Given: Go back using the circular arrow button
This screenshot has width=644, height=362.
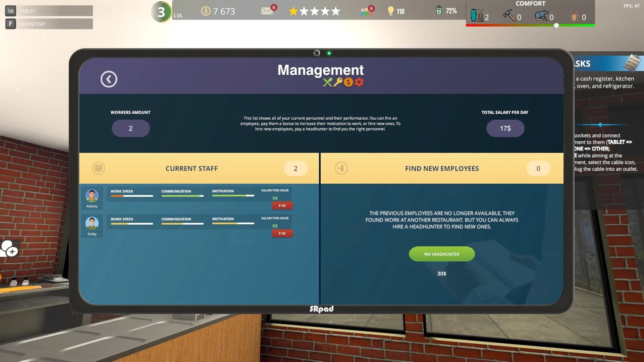Looking at the screenshot, I should pyautogui.click(x=109, y=79).
